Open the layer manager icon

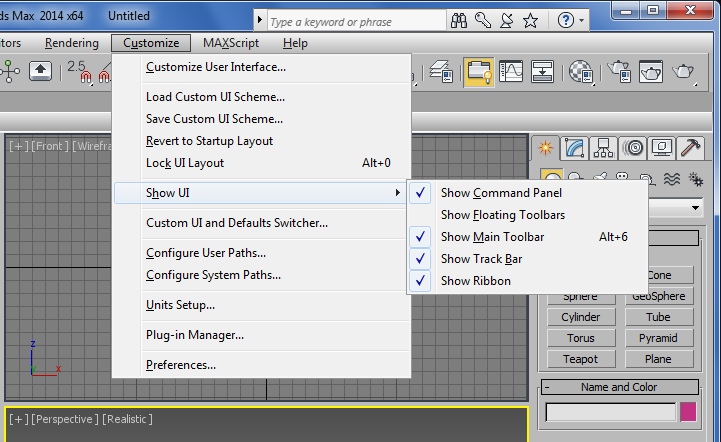[x=441, y=72]
